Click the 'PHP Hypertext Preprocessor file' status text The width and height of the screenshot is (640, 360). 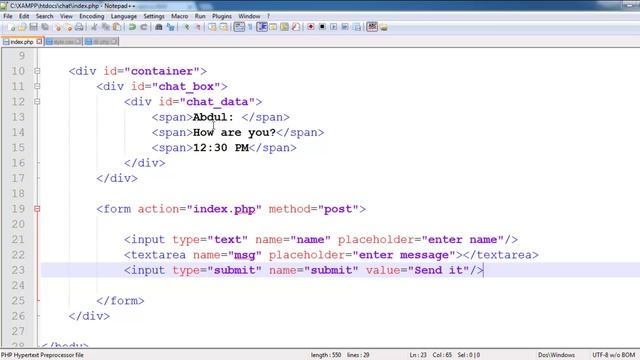42,355
